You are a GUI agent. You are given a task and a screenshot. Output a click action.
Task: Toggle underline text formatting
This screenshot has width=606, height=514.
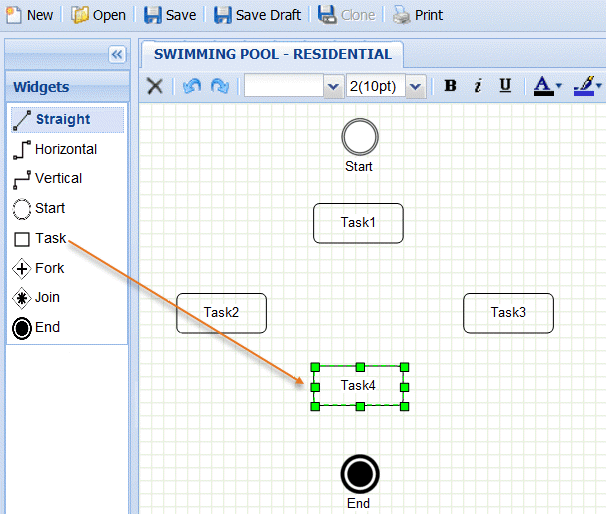[x=505, y=86]
